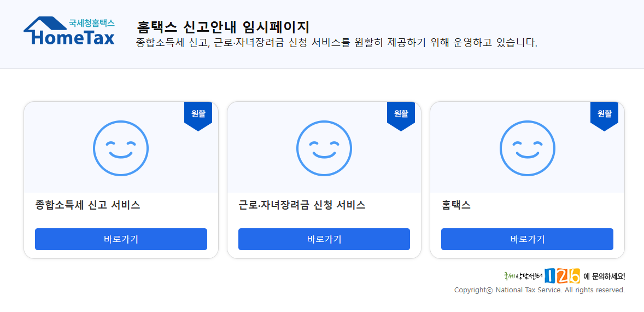This screenshot has width=644, height=312.
Task: Select the 근로·자녀장려금 신청 서비스 title
Action: click(302, 205)
